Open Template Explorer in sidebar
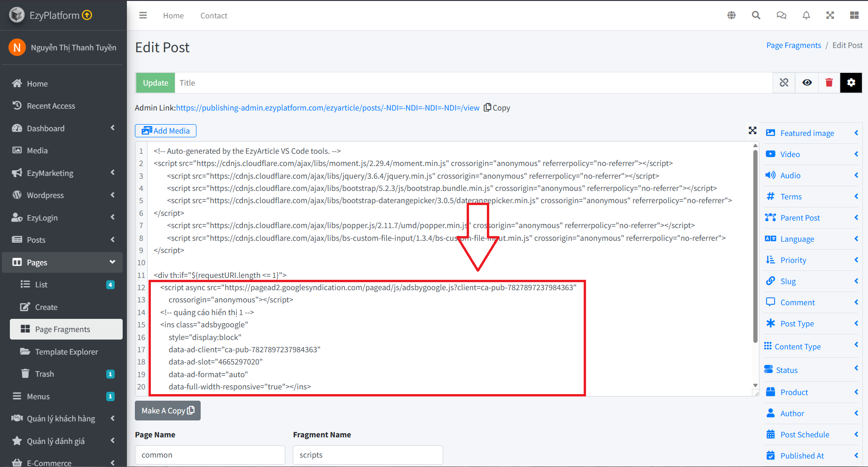This screenshot has height=467, width=868. (x=66, y=352)
